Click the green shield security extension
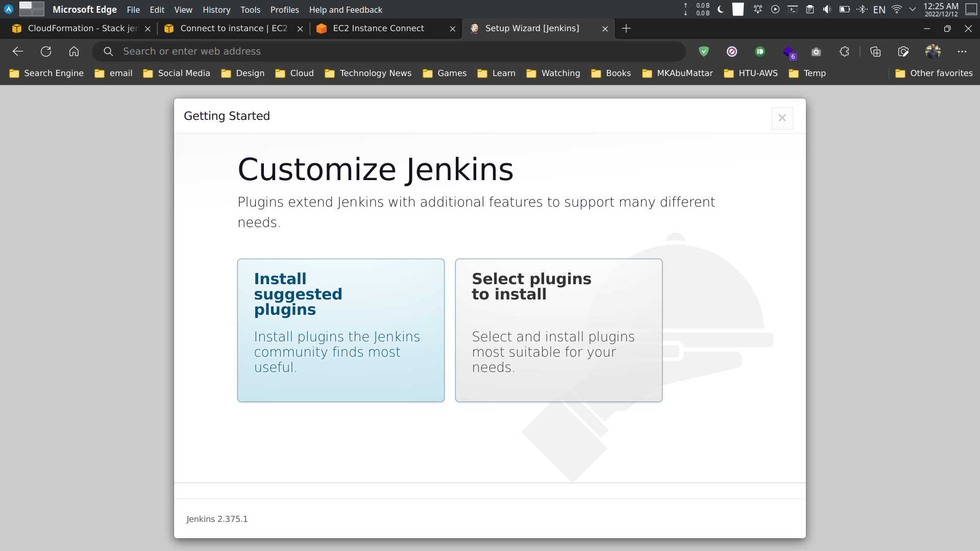Screen dimensions: 980x551 (x=704, y=52)
